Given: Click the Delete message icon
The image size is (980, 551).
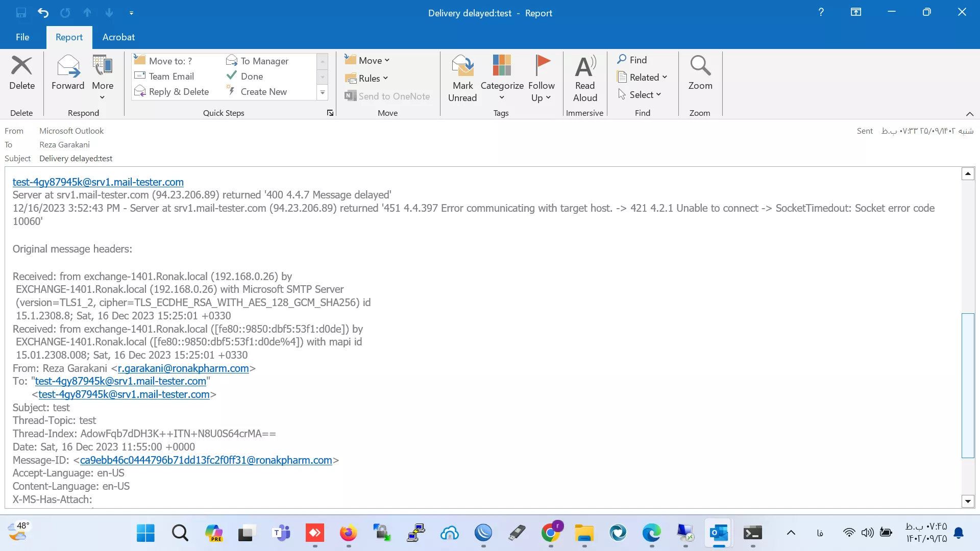Looking at the screenshot, I should point(22,73).
